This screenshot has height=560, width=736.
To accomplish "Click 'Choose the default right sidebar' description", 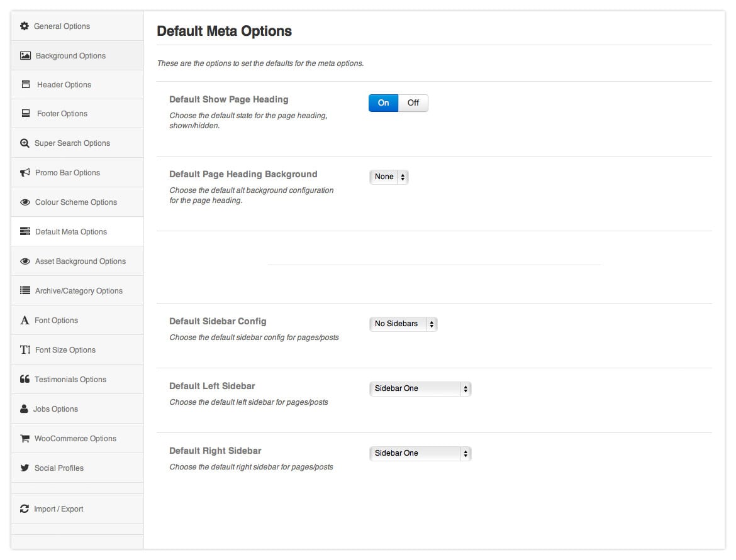I will pos(251,467).
